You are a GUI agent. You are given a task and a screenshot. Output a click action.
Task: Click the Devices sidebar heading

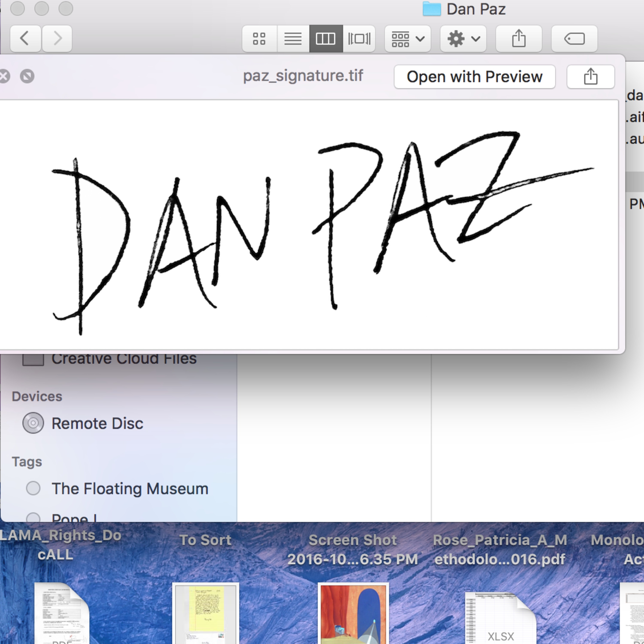(37, 396)
